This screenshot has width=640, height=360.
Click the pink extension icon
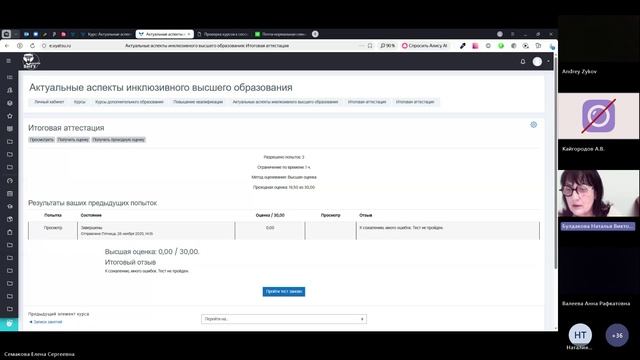pyautogui.click(x=475, y=46)
